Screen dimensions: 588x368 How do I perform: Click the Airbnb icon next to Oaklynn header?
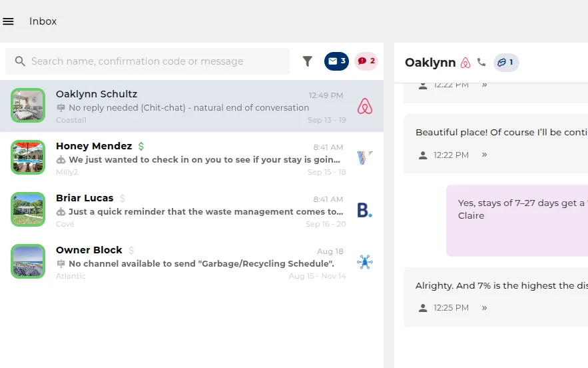(x=465, y=63)
